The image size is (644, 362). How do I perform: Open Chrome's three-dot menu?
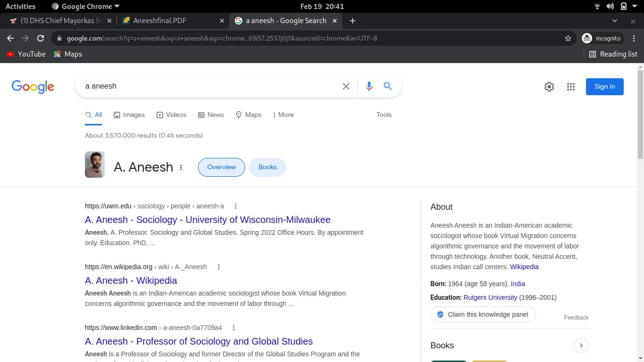click(634, 38)
